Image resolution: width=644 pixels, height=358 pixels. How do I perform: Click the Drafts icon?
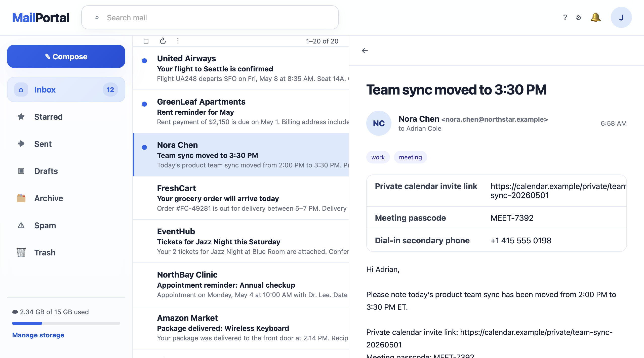click(x=21, y=171)
